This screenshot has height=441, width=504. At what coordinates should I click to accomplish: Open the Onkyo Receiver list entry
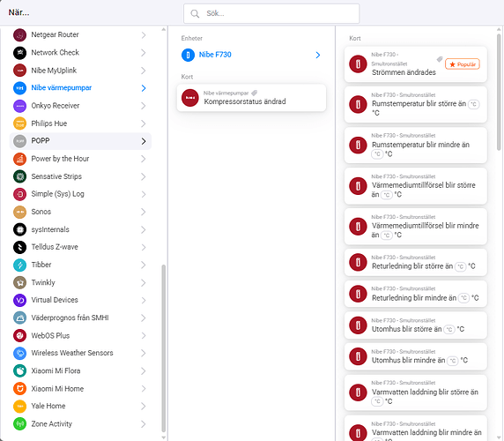point(80,106)
